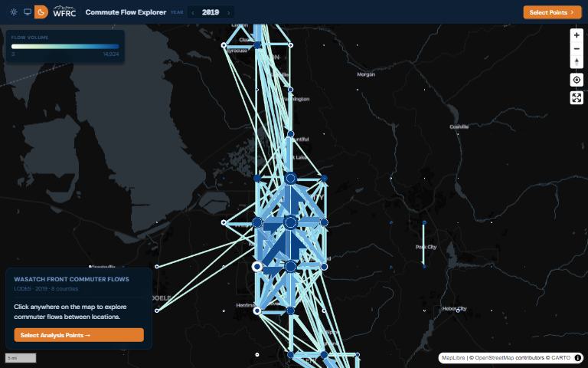Activate dark theme moon icon
The height and width of the screenshot is (368, 588).
tap(41, 12)
